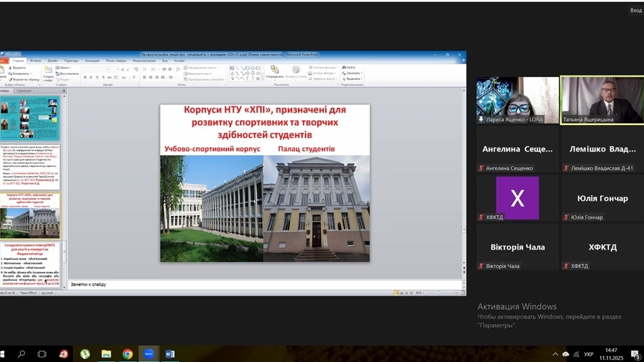The height and width of the screenshot is (362, 644).
Task: Open the Вставка ribbon tab
Action: 35,61
